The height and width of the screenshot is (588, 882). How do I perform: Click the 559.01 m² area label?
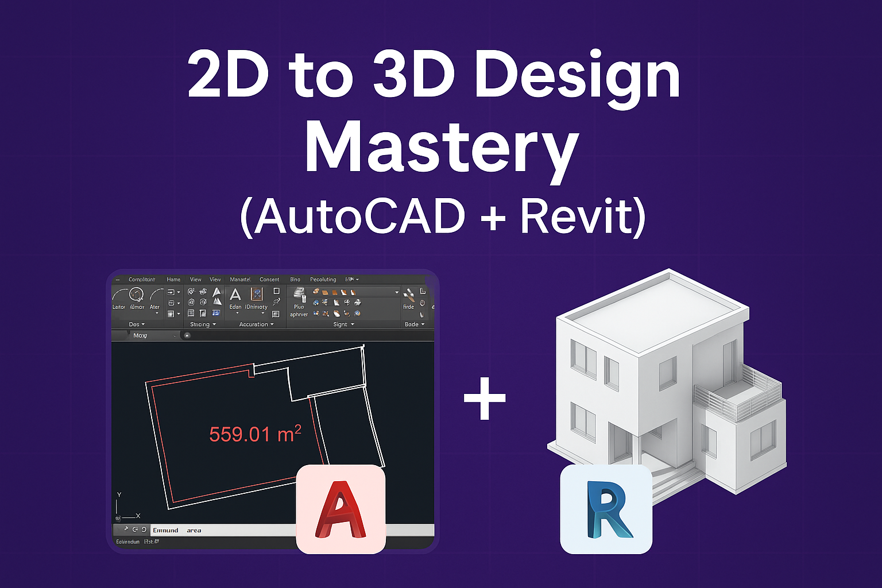(255, 434)
